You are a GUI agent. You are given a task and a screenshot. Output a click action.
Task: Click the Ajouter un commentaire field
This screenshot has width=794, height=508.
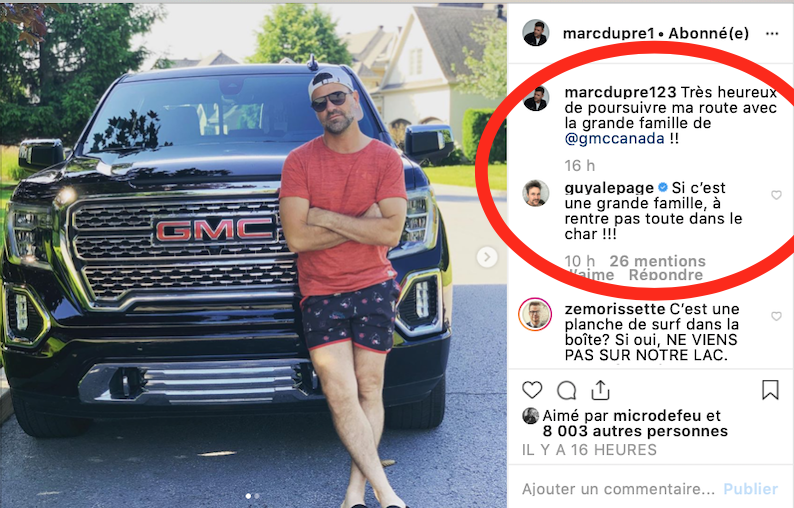[618, 489]
